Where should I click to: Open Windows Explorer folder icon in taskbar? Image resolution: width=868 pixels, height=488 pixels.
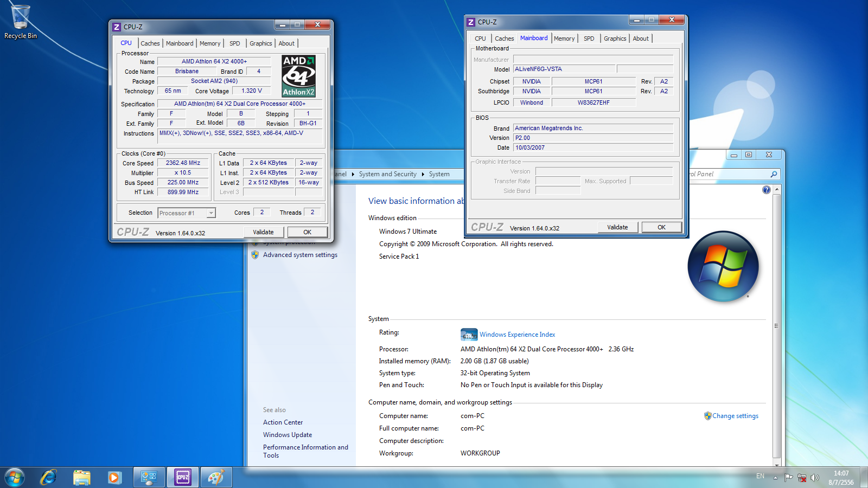pyautogui.click(x=82, y=477)
